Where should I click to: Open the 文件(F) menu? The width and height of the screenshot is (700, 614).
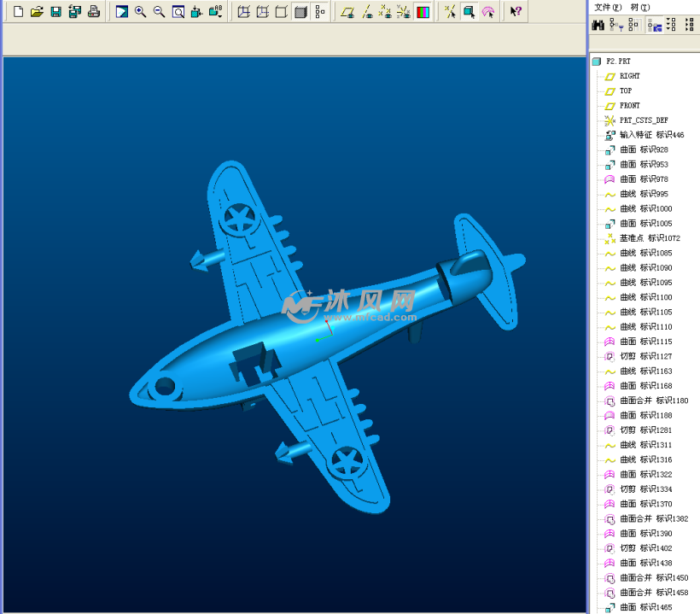tap(608, 7)
